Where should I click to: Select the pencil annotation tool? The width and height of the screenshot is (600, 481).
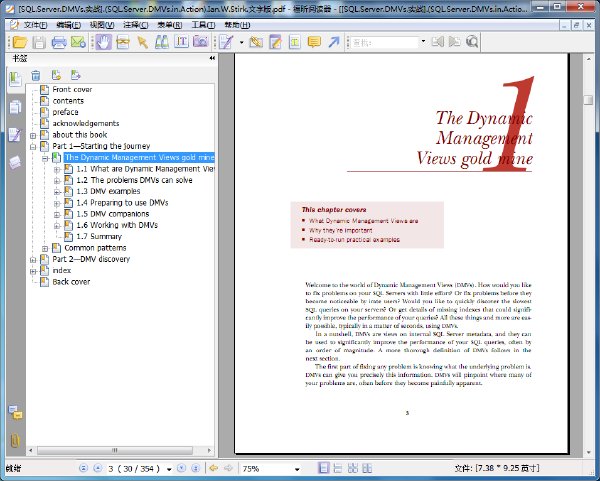tap(226, 42)
